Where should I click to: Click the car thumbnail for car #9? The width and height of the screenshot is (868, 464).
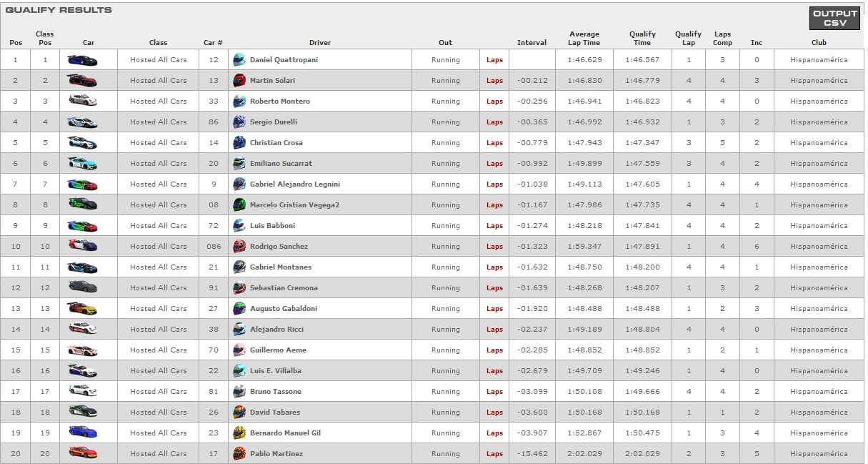[82, 184]
